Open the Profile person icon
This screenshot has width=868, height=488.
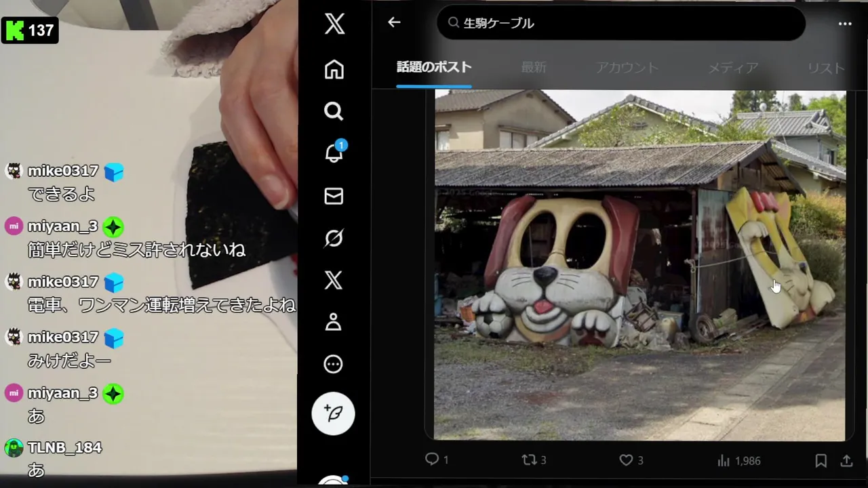pos(334,322)
